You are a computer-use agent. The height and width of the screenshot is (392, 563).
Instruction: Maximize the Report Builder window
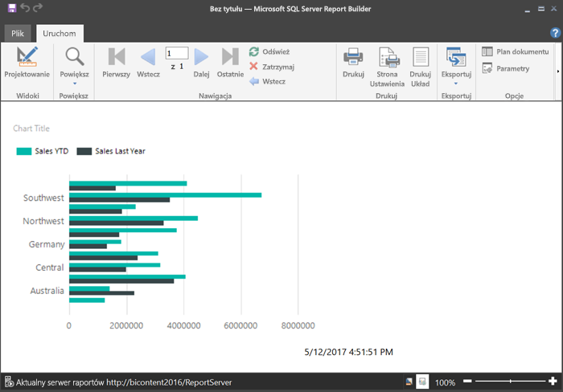[x=541, y=9]
